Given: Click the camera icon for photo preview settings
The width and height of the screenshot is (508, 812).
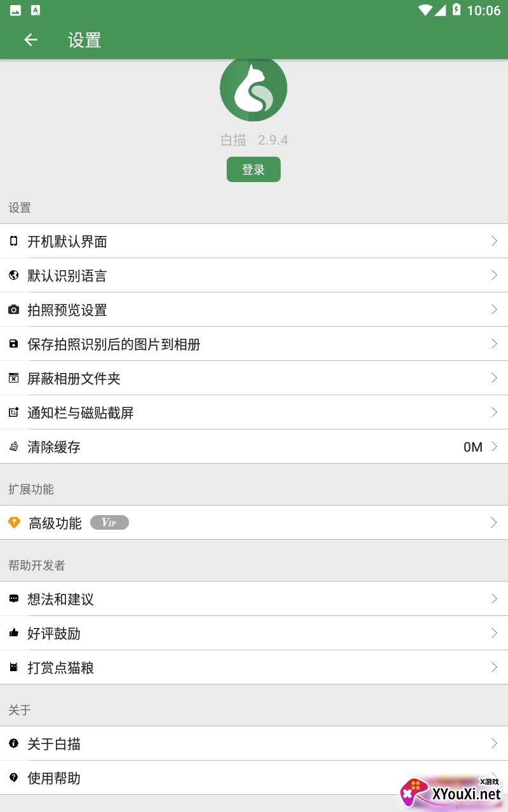Looking at the screenshot, I should click(x=13, y=310).
